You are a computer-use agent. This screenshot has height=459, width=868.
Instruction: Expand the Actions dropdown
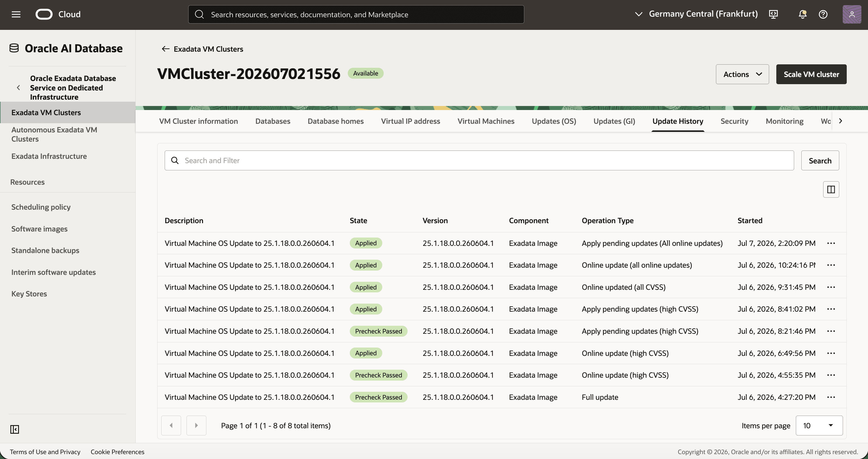pos(742,74)
